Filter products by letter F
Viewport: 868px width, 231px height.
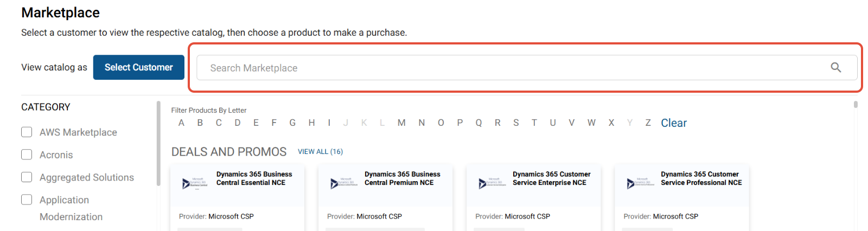[274, 123]
